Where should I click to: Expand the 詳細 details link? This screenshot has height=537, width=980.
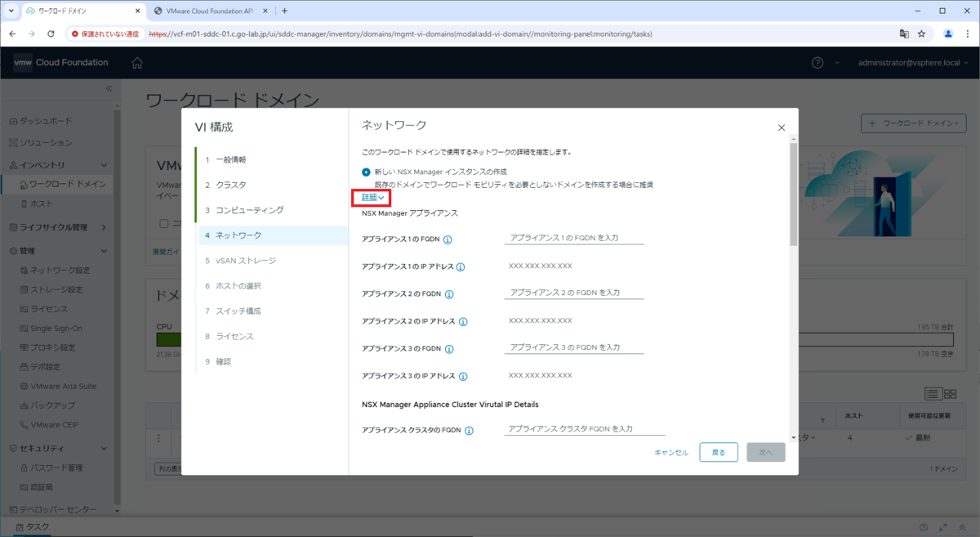click(373, 198)
